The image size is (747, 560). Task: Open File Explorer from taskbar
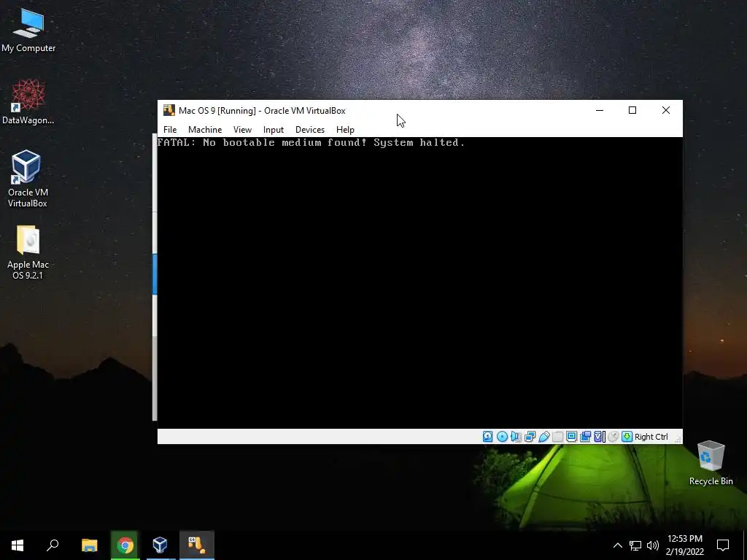90,545
